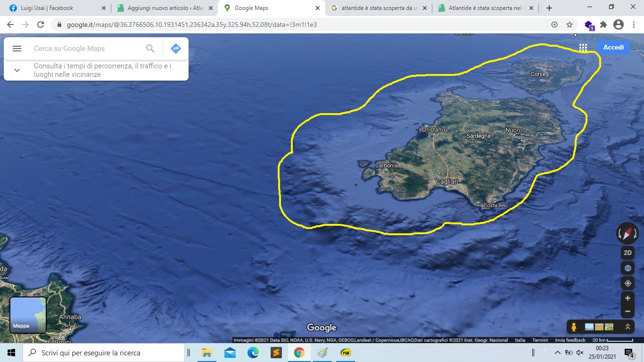644x362 pixels.
Task: Click the install app plus-circle icon in the address bar
Action: tap(554, 25)
